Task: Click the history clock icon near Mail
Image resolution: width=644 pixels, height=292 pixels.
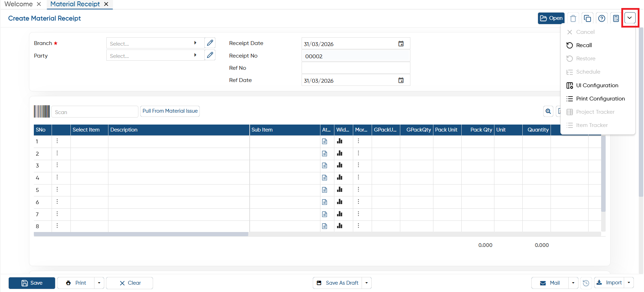Action: pyautogui.click(x=586, y=283)
